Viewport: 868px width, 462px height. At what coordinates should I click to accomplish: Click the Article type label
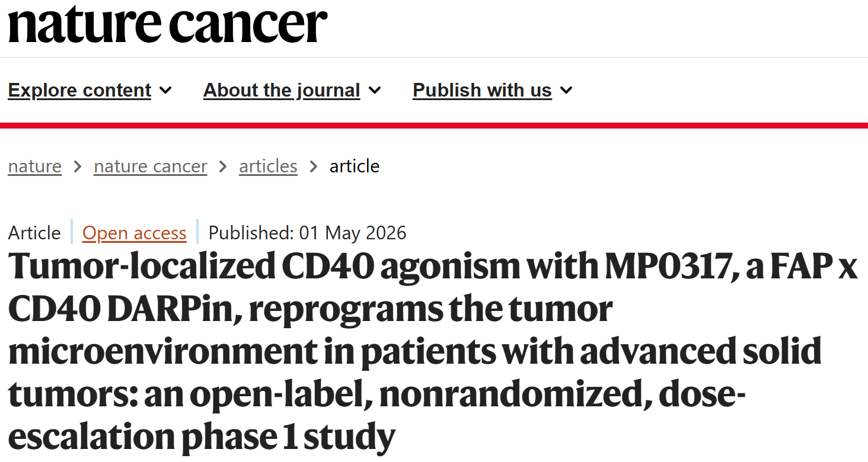[34, 233]
